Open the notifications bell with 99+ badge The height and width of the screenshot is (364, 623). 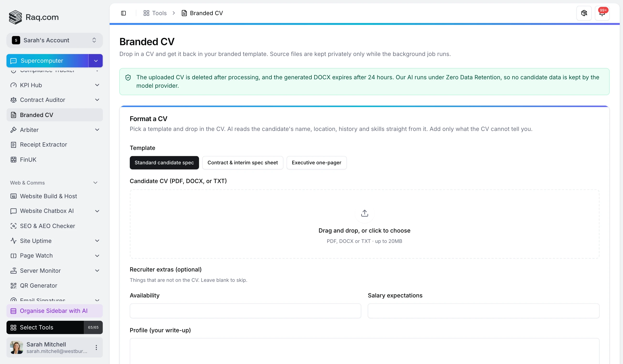tap(602, 13)
